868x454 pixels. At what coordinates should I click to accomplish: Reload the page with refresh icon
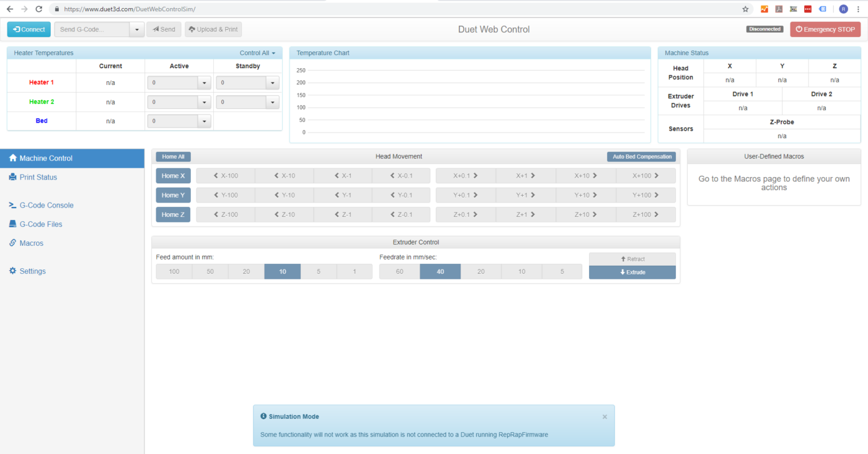pyautogui.click(x=39, y=9)
